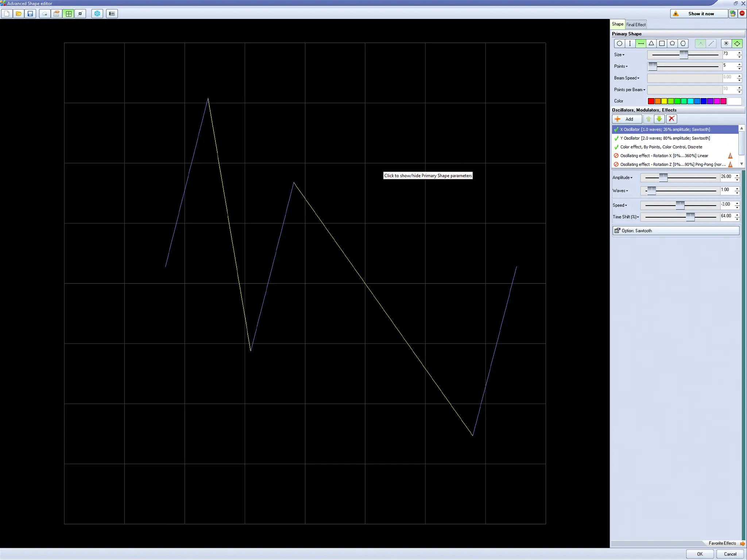This screenshot has width=747, height=560.
Task: Click the snowflake freeze toolbar icon
Action: (97, 13)
